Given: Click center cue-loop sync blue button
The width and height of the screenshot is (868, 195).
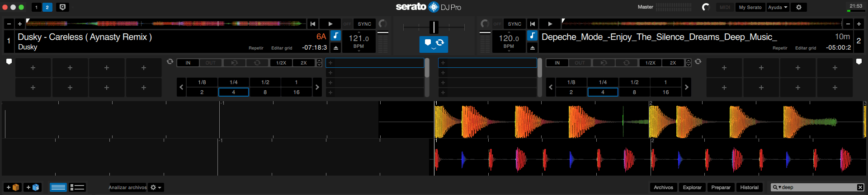Looking at the screenshot, I should point(434,44).
